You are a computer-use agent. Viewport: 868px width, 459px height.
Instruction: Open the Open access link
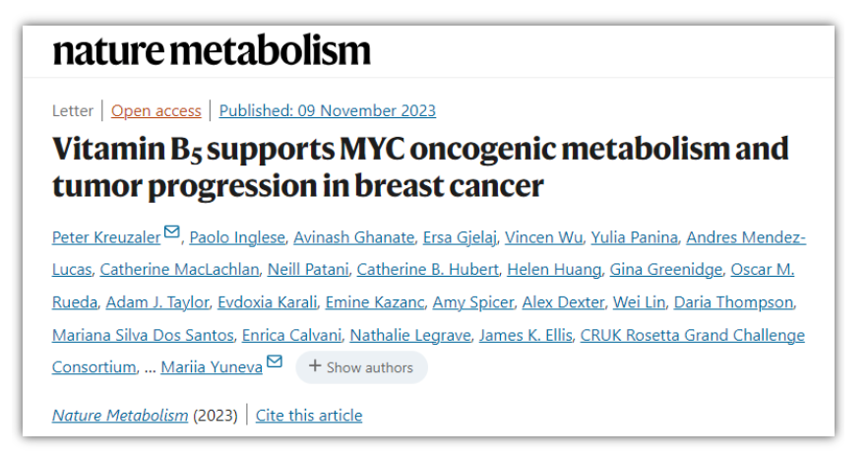click(x=155, y=110)
